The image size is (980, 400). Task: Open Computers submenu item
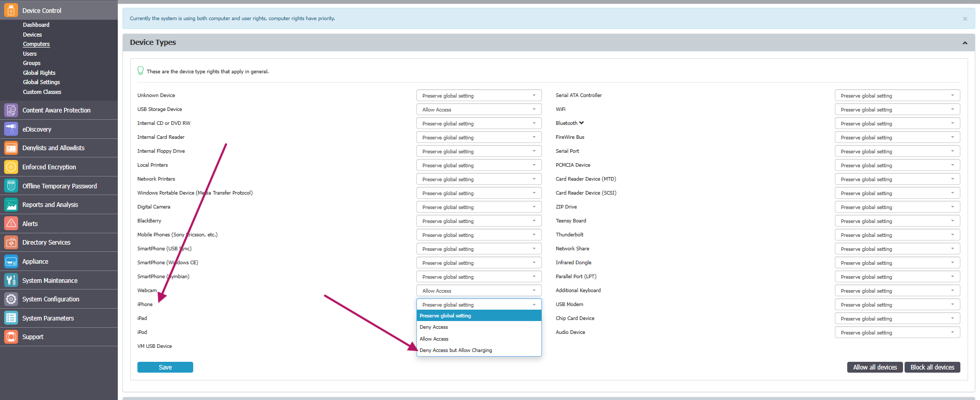tap(36, 44)
